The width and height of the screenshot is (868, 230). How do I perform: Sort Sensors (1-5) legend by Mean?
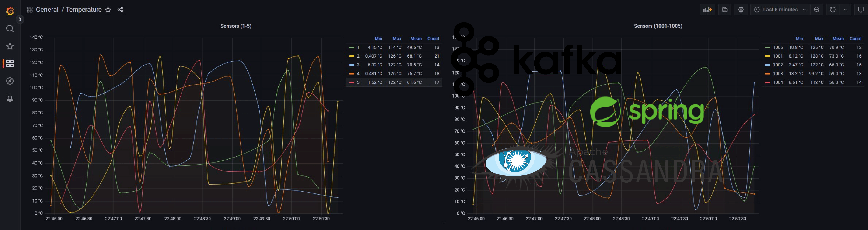click(x=416, y=39)
